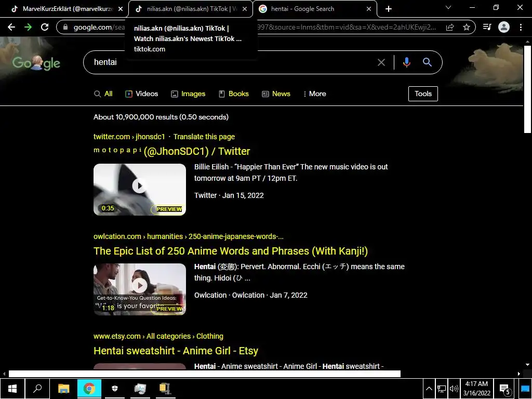Close the nilias.akn TikTok tab

[x=245, y=9]
